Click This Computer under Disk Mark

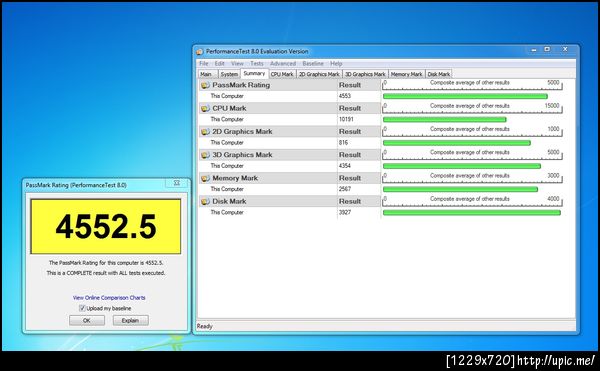227,212
